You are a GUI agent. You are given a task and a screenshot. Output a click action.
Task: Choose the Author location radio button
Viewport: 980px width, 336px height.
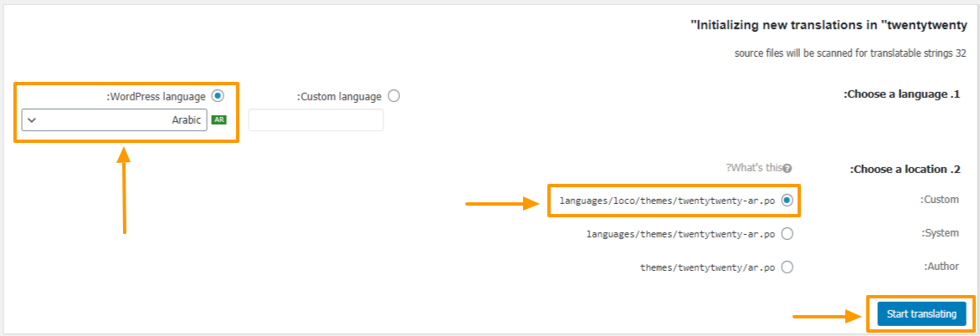[787, 267]
